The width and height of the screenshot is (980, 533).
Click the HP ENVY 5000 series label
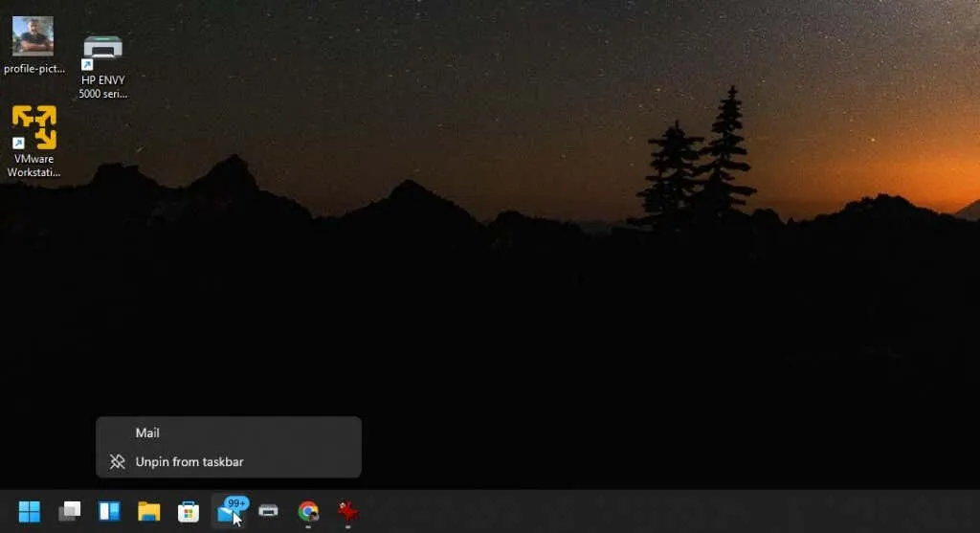pos(103,87)
